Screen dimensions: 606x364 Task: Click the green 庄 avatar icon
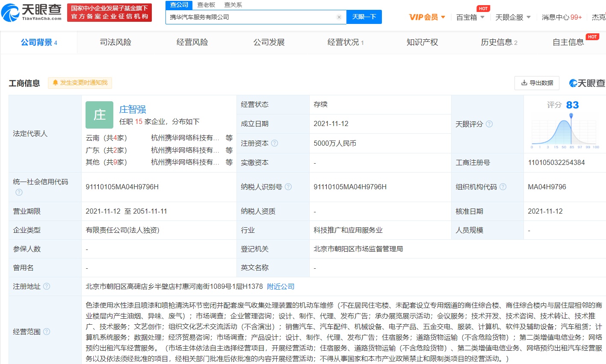pyautogui.click(x=99, y=115)
